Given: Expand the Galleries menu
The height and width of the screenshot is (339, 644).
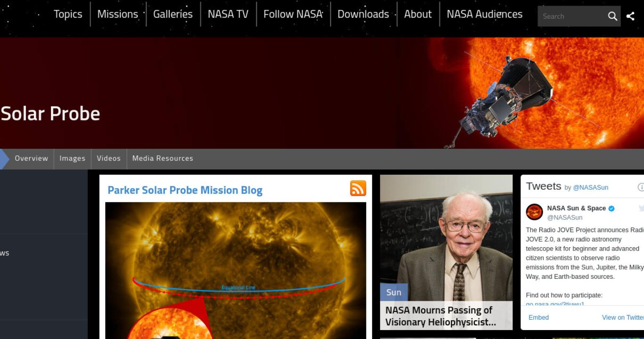Looking at the screenshot, I should click(x=173, y=14).
